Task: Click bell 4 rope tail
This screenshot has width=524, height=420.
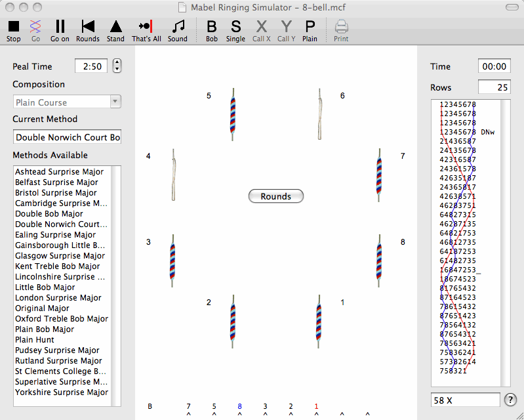Action: tap(173, 176)
